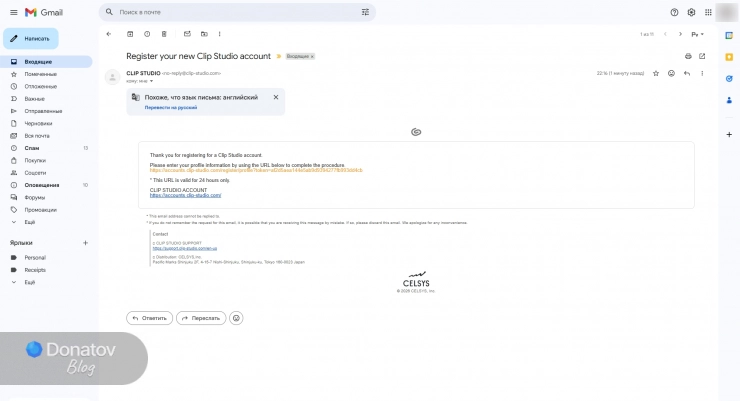Toggle the important marker next to subject
The height and width of the screenshot is (401, 740).
(x=278, y=56)
